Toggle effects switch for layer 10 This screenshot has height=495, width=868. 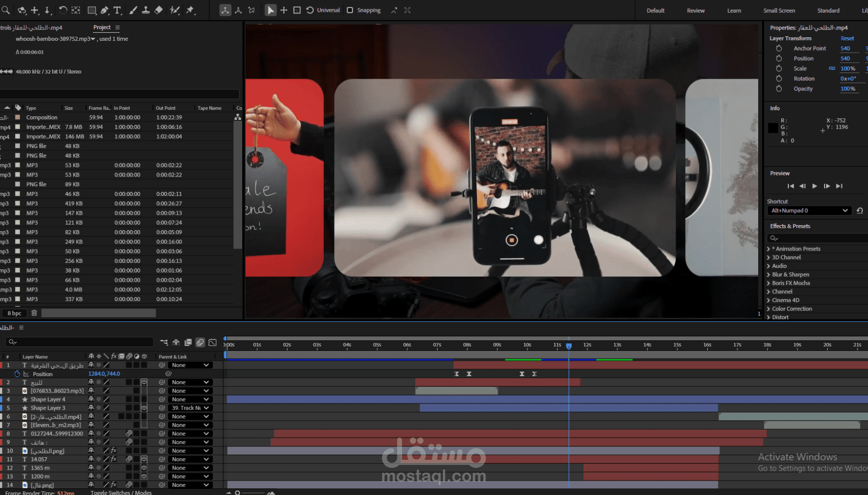tap(114, 451)
